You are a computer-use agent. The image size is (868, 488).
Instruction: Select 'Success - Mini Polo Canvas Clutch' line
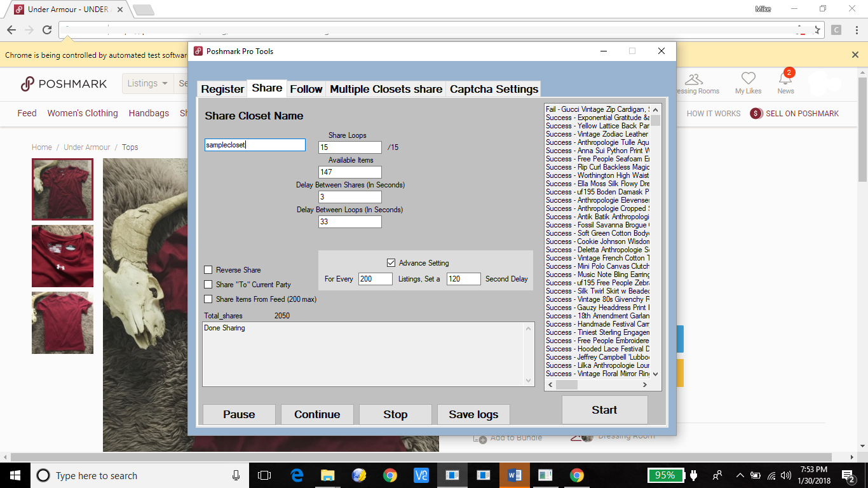point(597,266)
